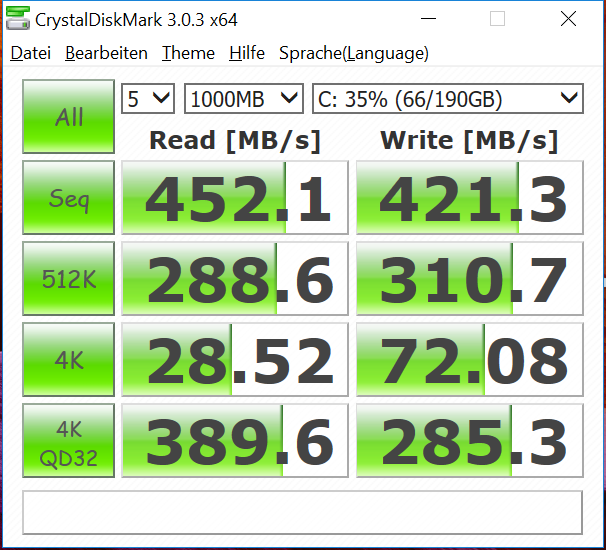
Task: Open the Theme menu
Action: [x=188, y=53]
